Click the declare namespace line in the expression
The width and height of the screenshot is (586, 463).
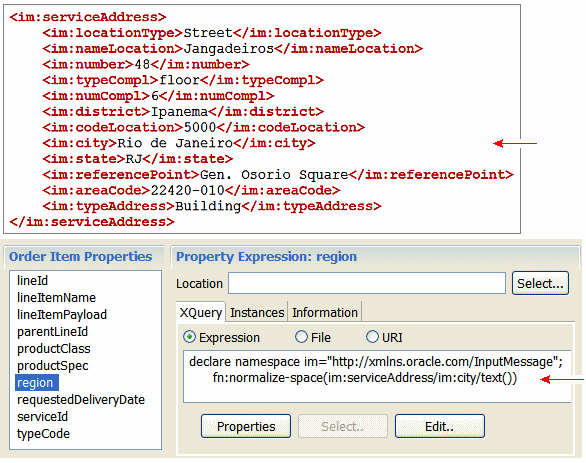(376, 362)
